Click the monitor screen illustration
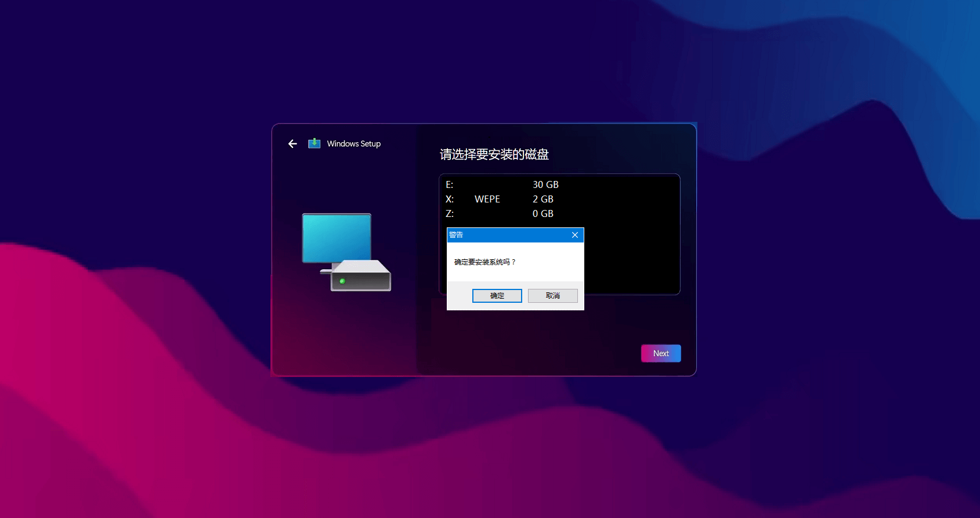980x518 pixels. [x=337, y=238]
